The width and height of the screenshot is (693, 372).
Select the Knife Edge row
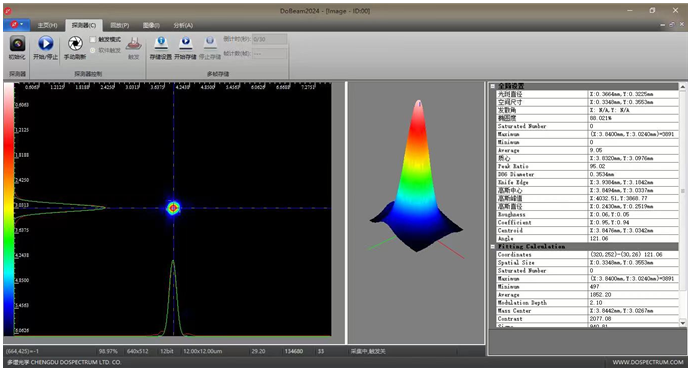coord(587,182)
